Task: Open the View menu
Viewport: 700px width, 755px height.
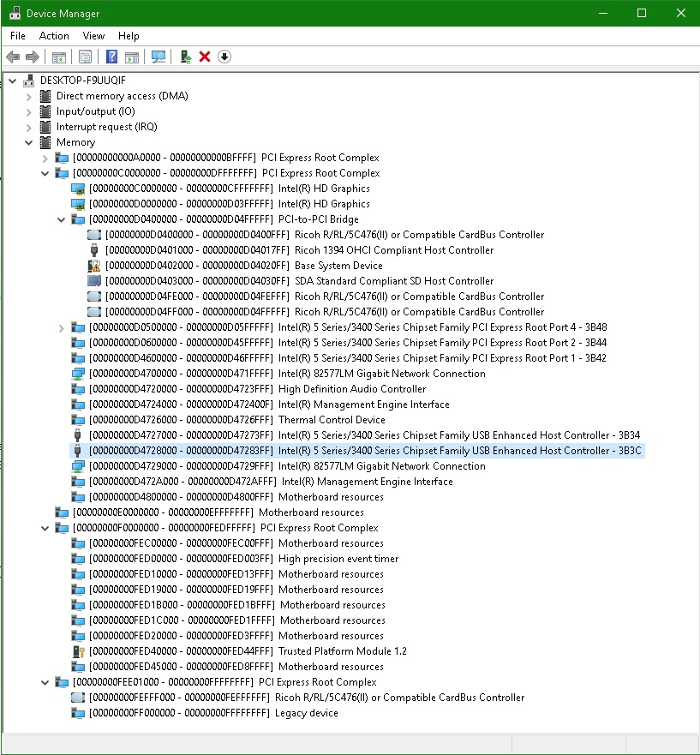Action: pos(93,36)
